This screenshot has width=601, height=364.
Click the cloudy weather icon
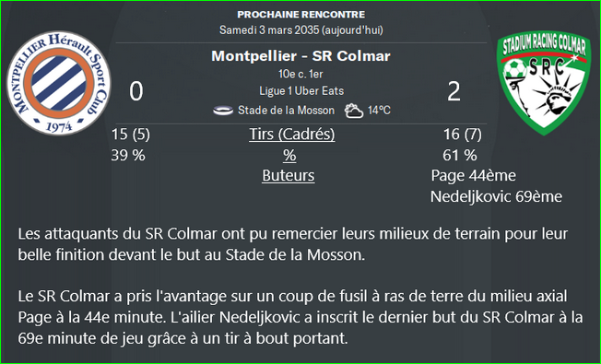(x=353, y=111)
